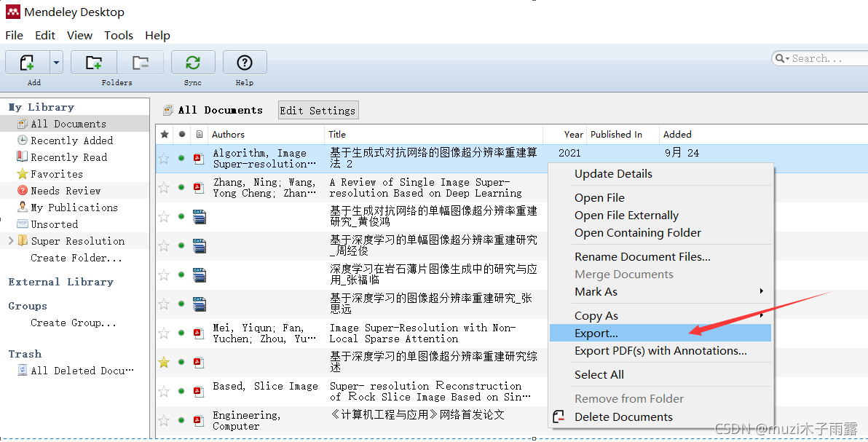Viewport: 868px width, 442px height.
Task: Choose Export... in context menu
Action: pyautogui.click(x=660, y=333)
